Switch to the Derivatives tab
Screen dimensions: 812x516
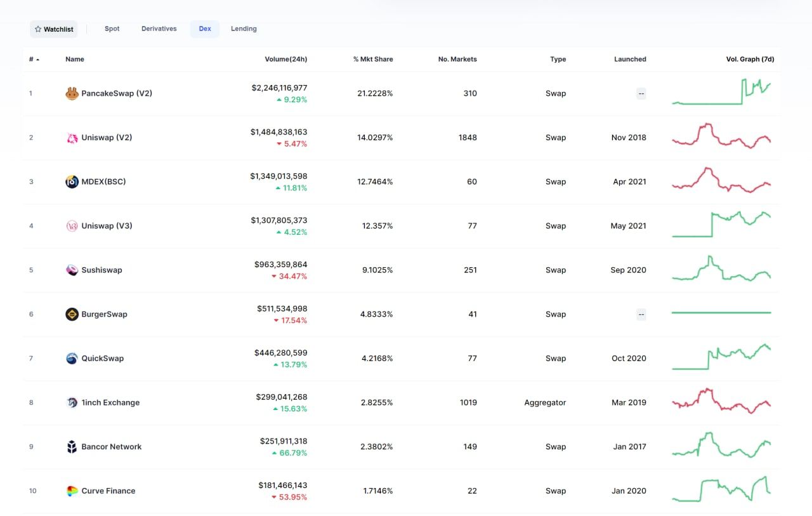click(159, 29)
